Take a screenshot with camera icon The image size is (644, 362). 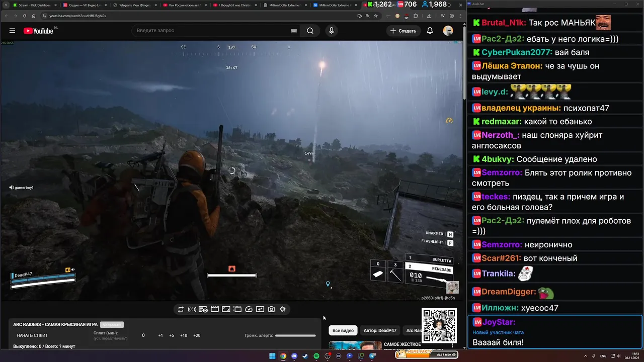(x=271, y=309)
